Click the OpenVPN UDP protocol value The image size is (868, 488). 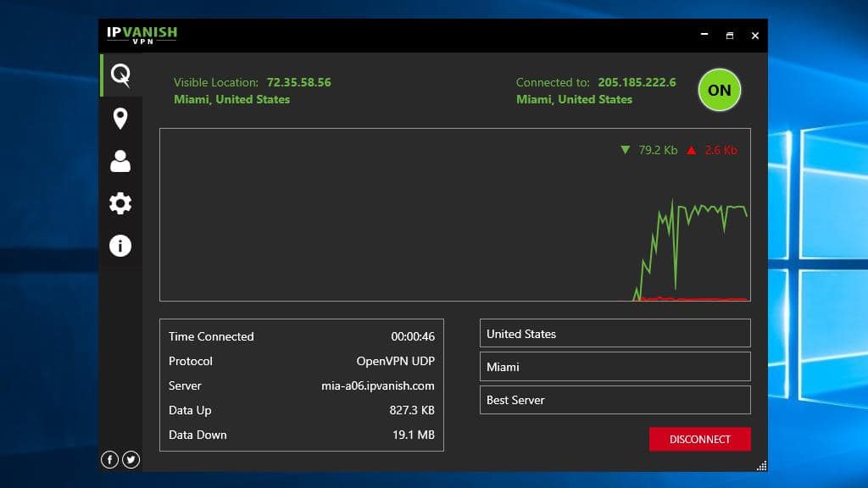[x=395, y=361]
